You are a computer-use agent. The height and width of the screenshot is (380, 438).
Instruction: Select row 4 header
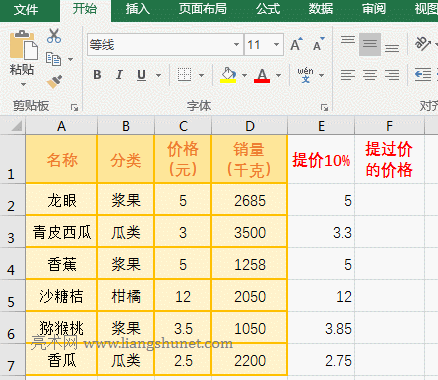[12, 264]
